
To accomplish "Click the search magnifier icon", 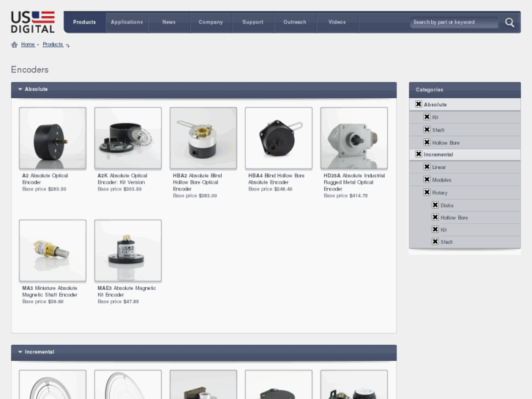I will tap(509, 23).
